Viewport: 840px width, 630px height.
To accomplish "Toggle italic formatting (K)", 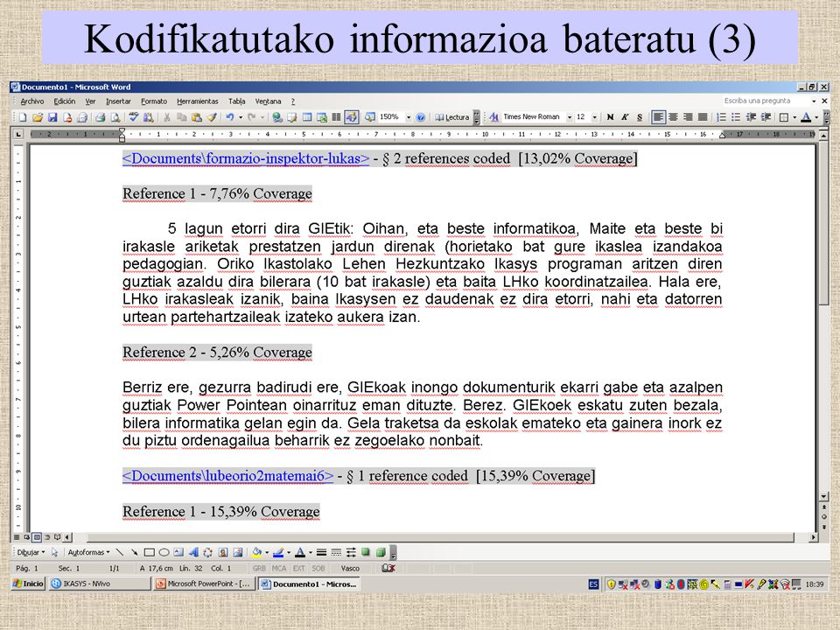I will 625,117.
